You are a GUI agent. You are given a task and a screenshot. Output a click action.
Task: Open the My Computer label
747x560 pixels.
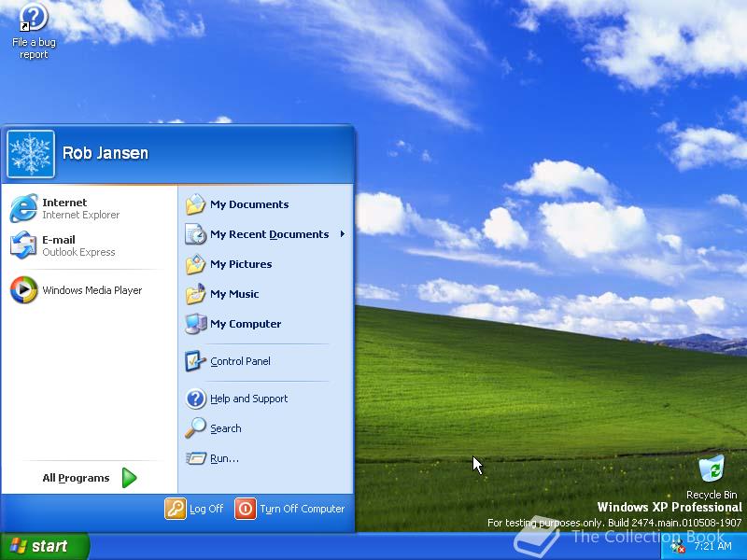(x=246, y=324)
